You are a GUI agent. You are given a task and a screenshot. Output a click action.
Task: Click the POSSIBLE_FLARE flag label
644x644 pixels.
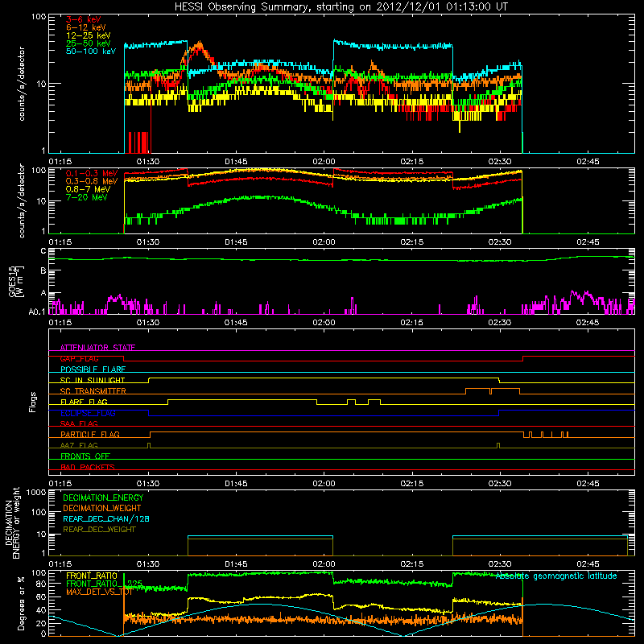(x=93, y=369)
